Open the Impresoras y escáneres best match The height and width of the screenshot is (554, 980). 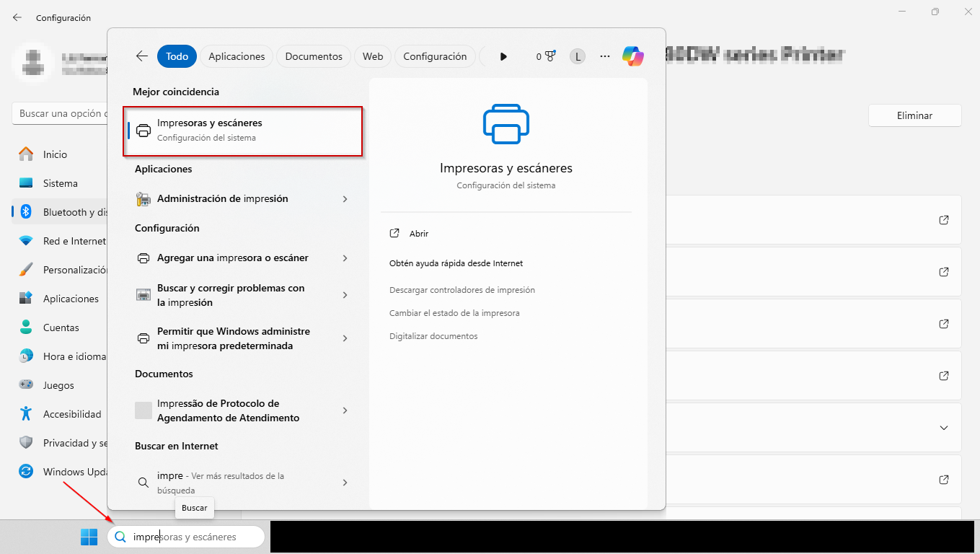tap(243, 131)
